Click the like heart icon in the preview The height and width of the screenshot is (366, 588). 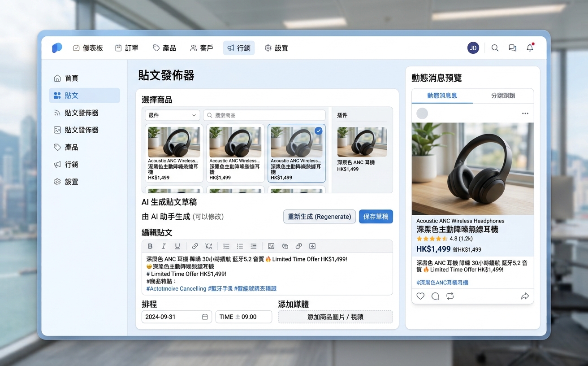pyautogui.click(x=420, y=296)
